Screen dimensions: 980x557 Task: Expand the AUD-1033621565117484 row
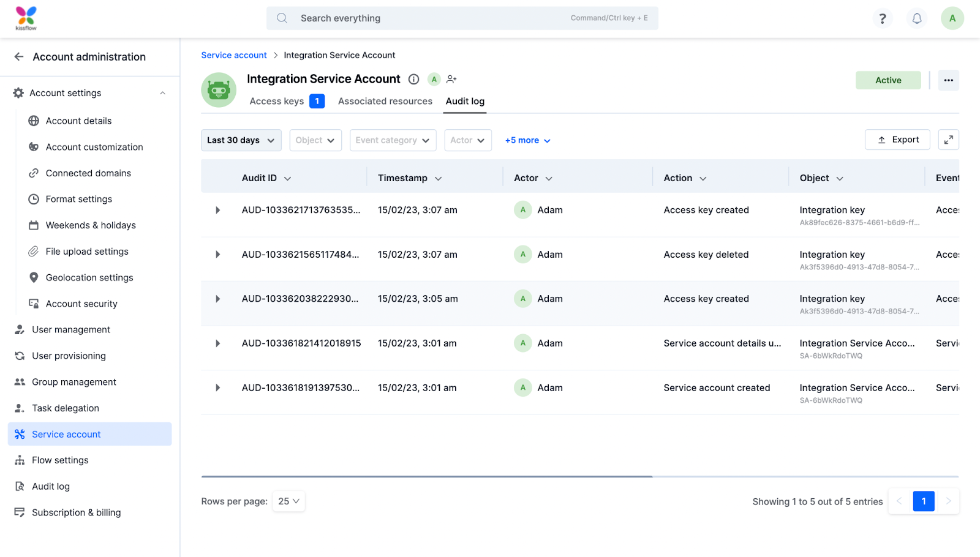pos(217,255)
